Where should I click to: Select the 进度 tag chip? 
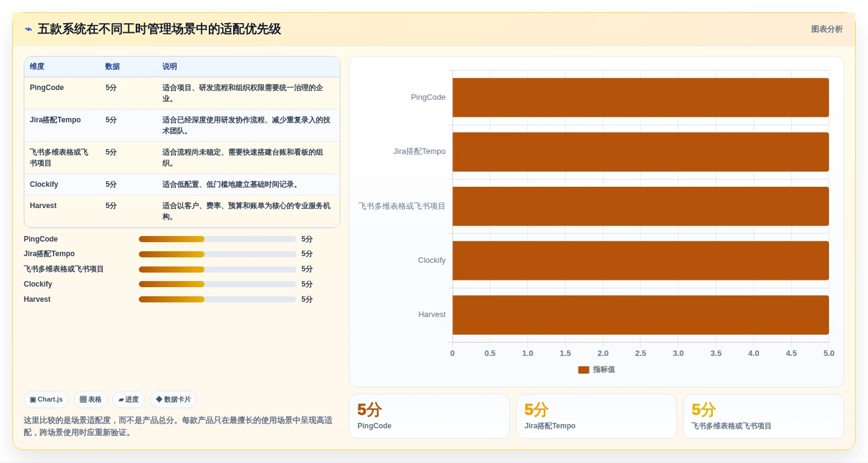128,400
